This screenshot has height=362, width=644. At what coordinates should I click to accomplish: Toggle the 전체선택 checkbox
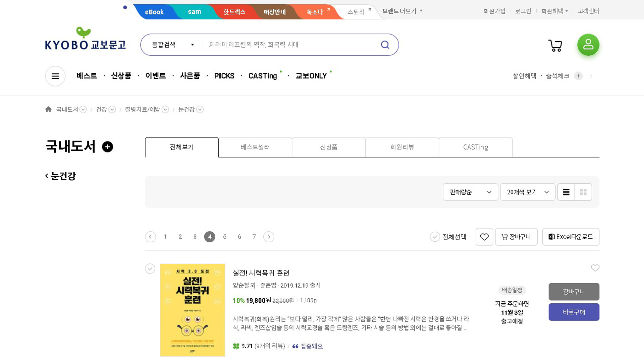[435, 237]
